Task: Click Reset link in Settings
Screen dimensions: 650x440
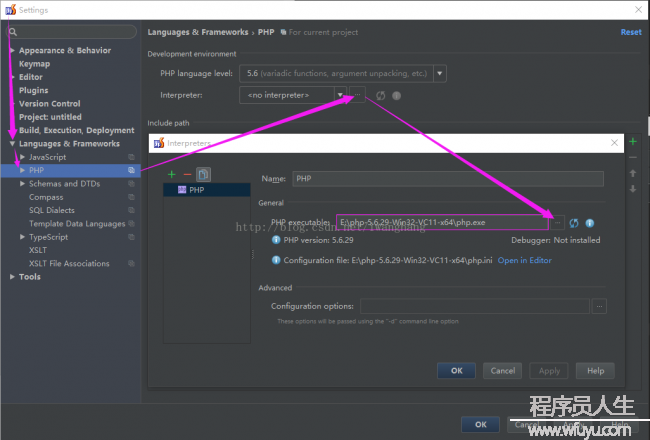Action: (631, 32)
